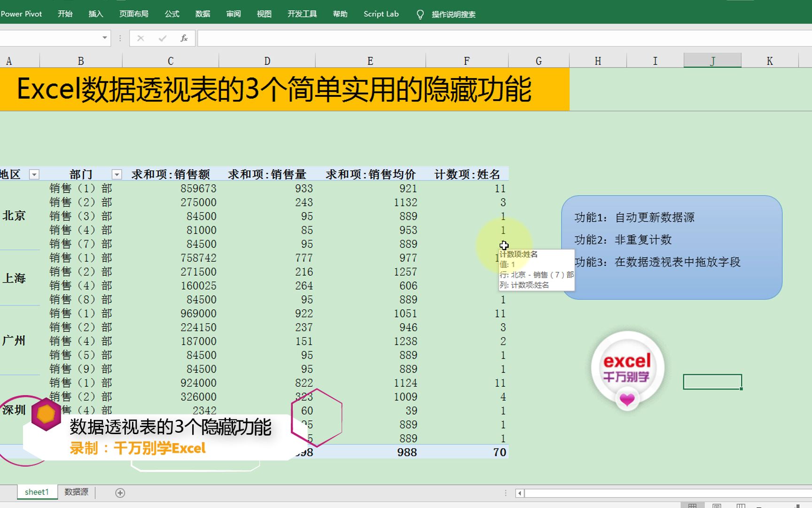Viewport: 812px width, 508px height.
Task: Open the 公式 ribbon tab
Action: (172, 14)
